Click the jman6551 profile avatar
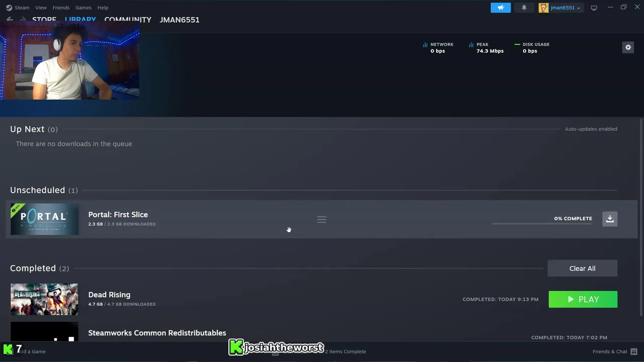This screenshot has width=644, height=362. tap(543, 8)
